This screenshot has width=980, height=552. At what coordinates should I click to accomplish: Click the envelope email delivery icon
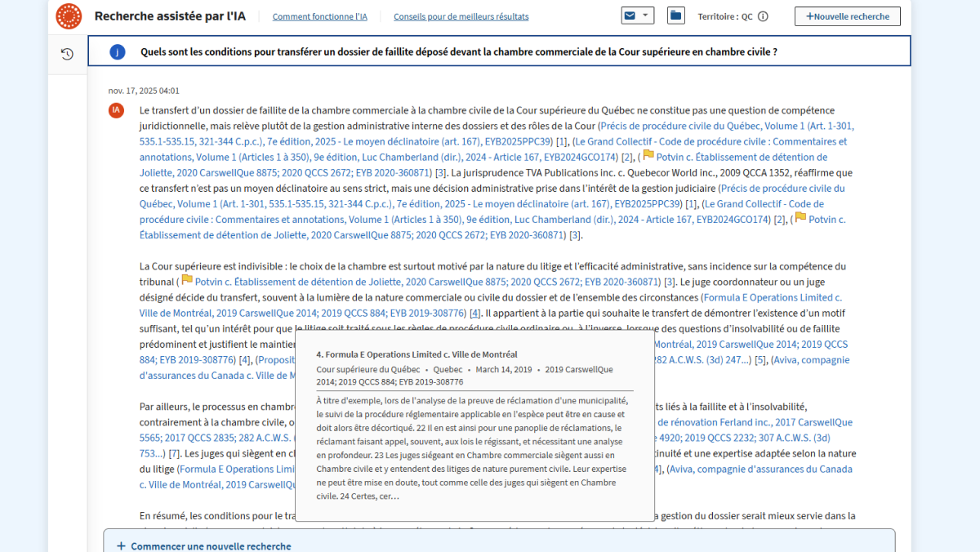[x=630, y=16]
